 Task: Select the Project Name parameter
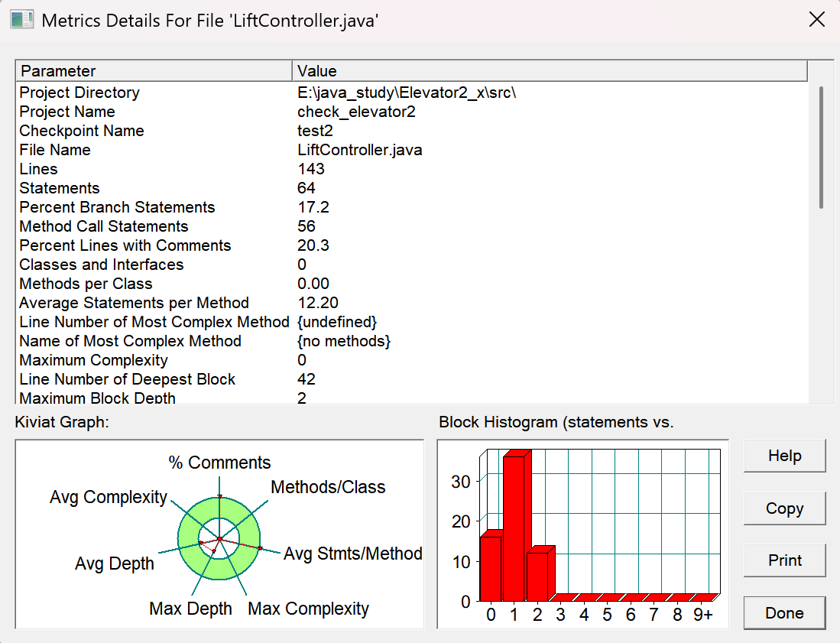(411, 112)
